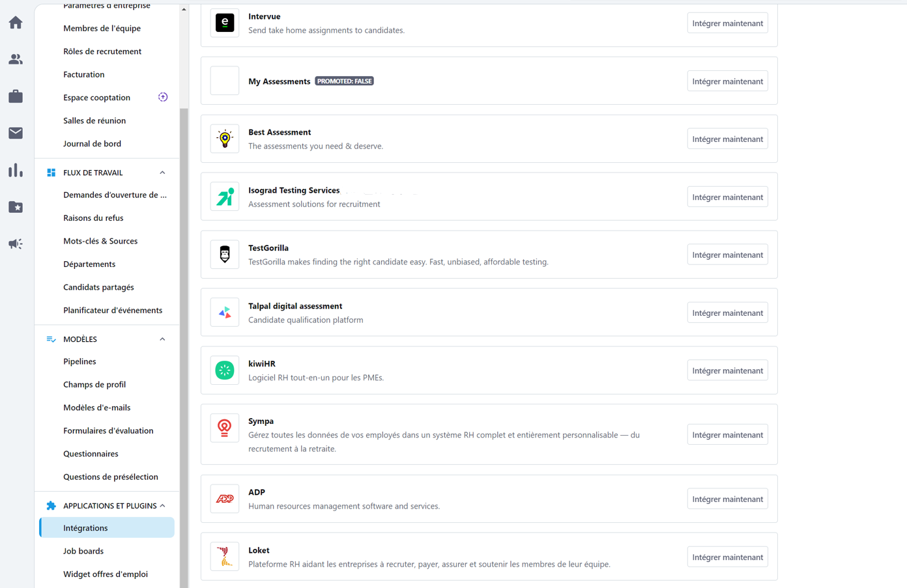Open the Mail envelope icon in the rail
Screen dimensions: 907x588
(x=16, y=133)
